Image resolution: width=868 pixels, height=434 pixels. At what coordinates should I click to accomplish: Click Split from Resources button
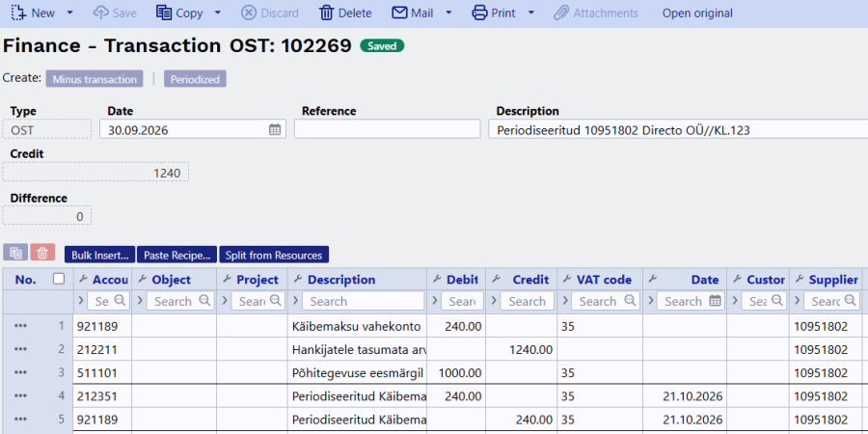(x=274, y=256)
